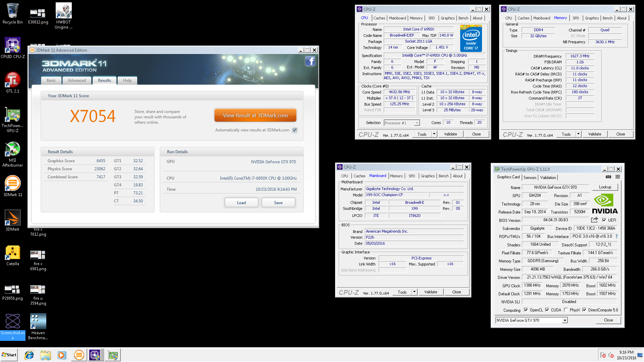The image size is (644, 362).
Task: Switch to the Basic tab in 3DMark 11
Action: (x=51, y=80)
